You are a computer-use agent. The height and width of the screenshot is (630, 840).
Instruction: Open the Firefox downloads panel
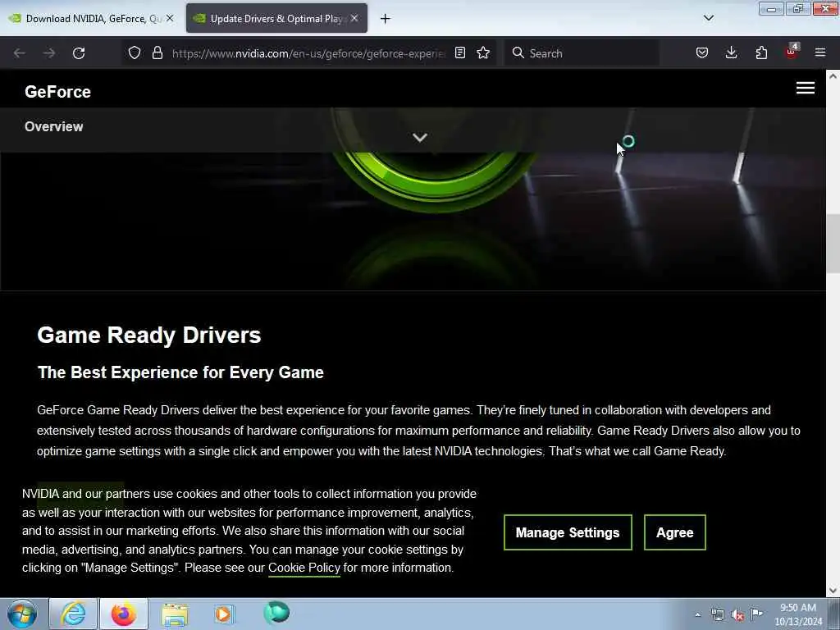[x=731, y=52]
